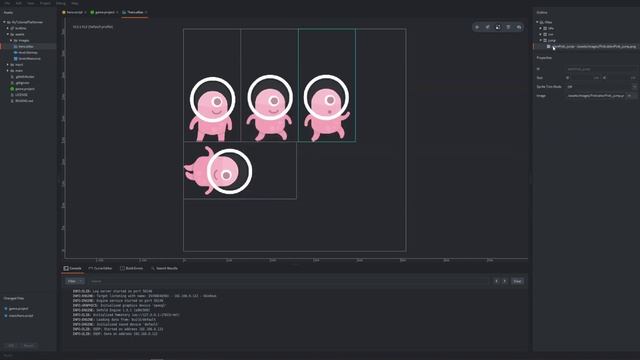Collapse the assets folder in Assets tree
Image resolution: width=640 pixels, height=360 pixels.
(x=7, y=34)
